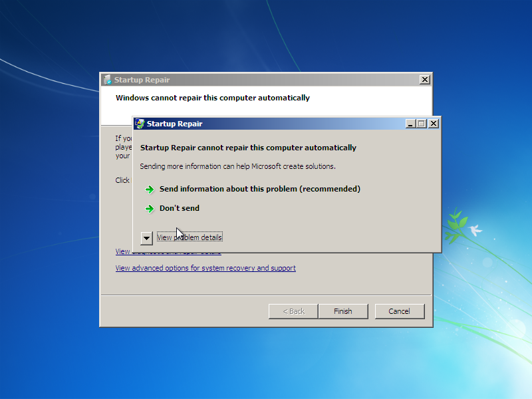Screen dimensions: 532x399
Task: Close the background Startup Repair window
Action: 424,80
